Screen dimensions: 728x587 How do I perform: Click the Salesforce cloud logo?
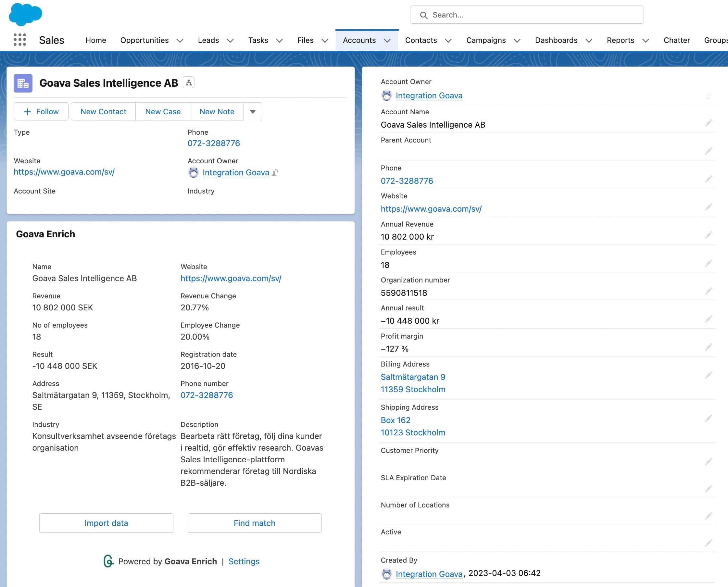(x=25, y=15)
